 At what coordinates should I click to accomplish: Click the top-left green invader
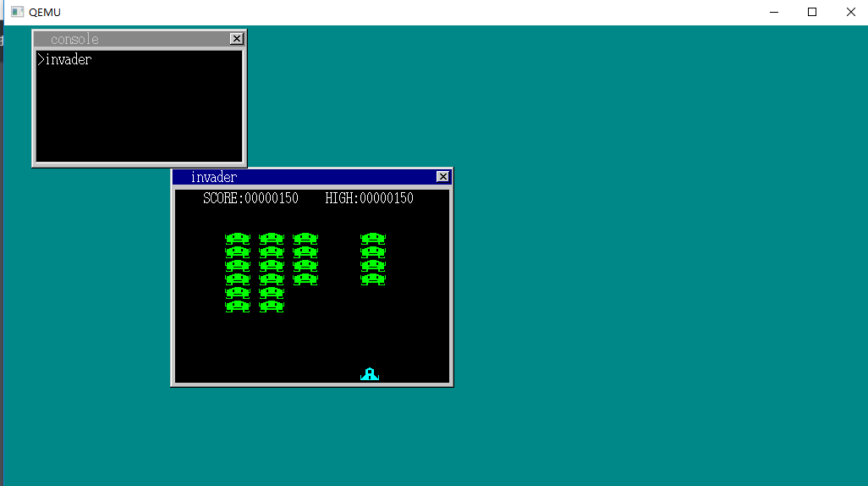tap(238, 239)
